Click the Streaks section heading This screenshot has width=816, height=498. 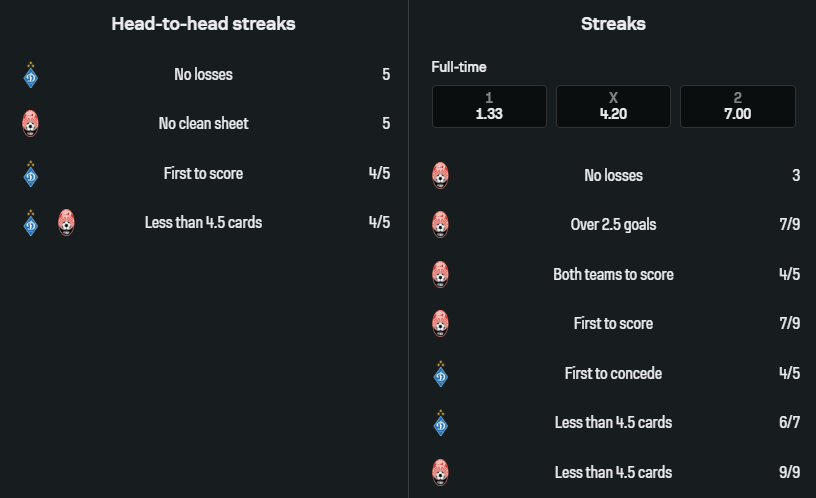[613, 24]
